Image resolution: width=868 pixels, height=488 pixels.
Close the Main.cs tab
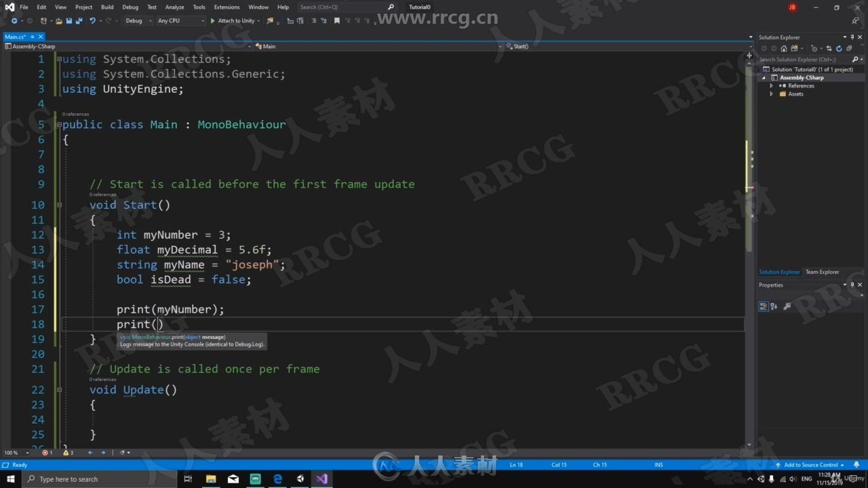(x=41, y=37)
